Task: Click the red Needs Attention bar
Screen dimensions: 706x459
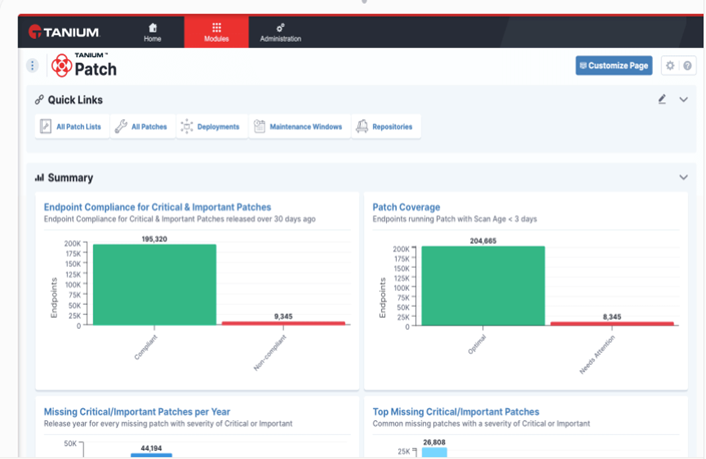Action: pos(611,323)
